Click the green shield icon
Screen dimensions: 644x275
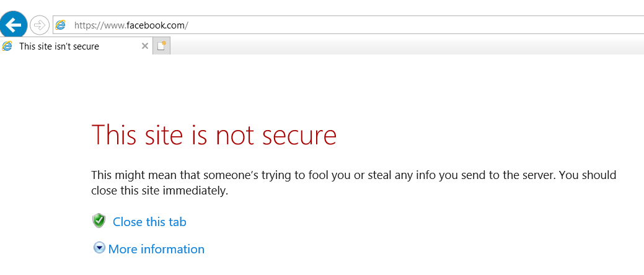[x=99, y=221]
